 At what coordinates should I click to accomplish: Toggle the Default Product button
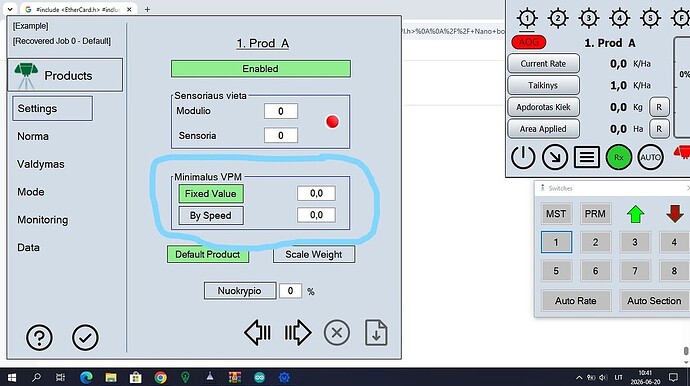(x=208, y=254)
